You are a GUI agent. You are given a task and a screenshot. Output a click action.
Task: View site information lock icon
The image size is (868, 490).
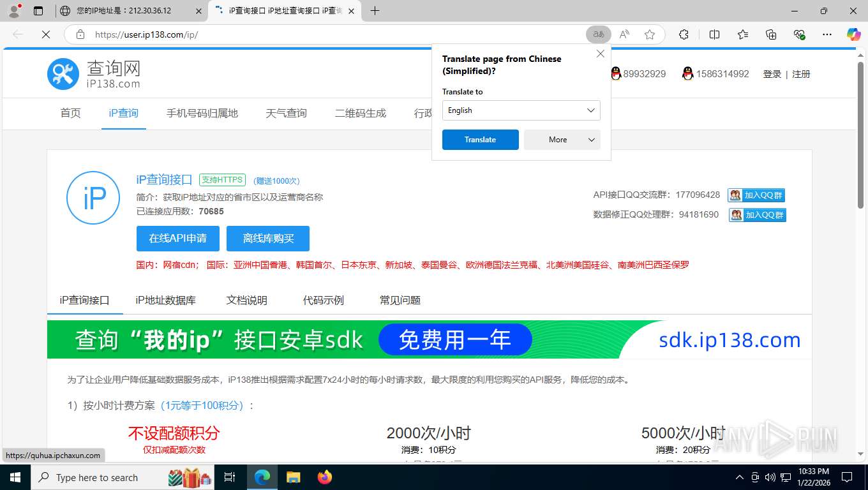[x=80, y=34]
